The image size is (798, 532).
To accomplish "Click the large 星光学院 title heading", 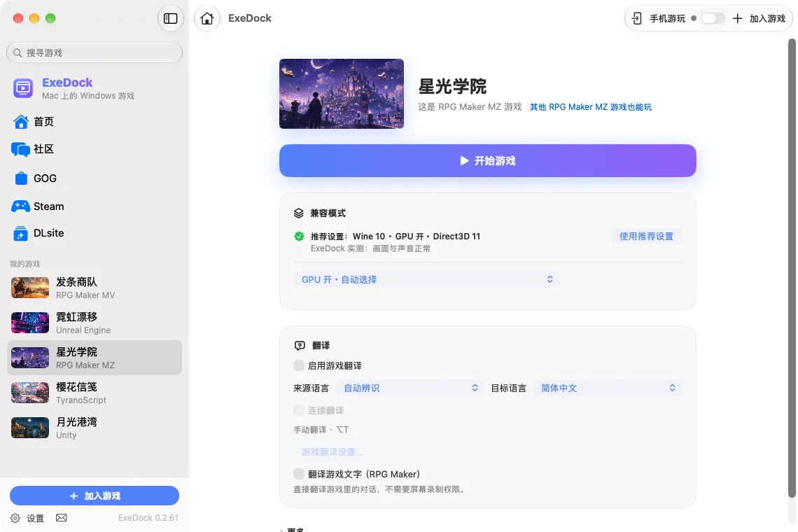I will [452, 87].
